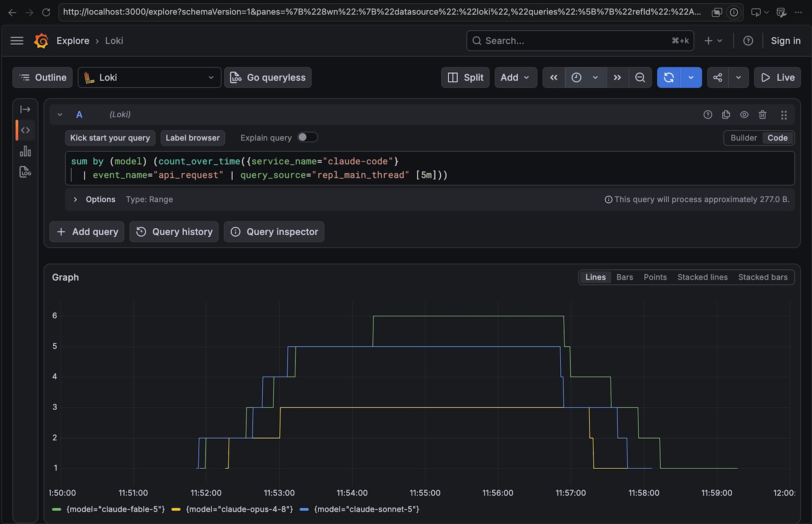Screen dimensions: 812x524
Task: Split the Explore pane
Action: click(465, 78)
